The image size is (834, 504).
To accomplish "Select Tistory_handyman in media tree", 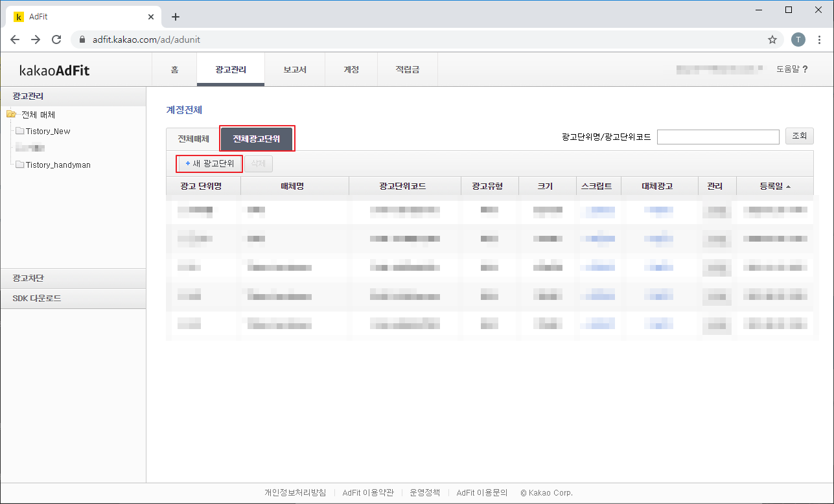I will (x=58, y=165).
